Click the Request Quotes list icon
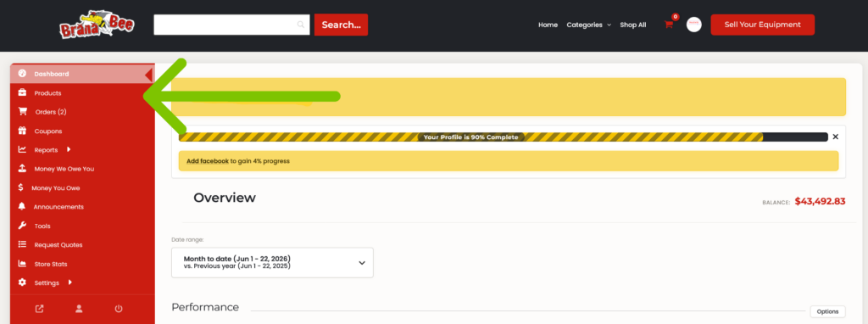This screenshot has height=324, width=868. tap(22, 244)
